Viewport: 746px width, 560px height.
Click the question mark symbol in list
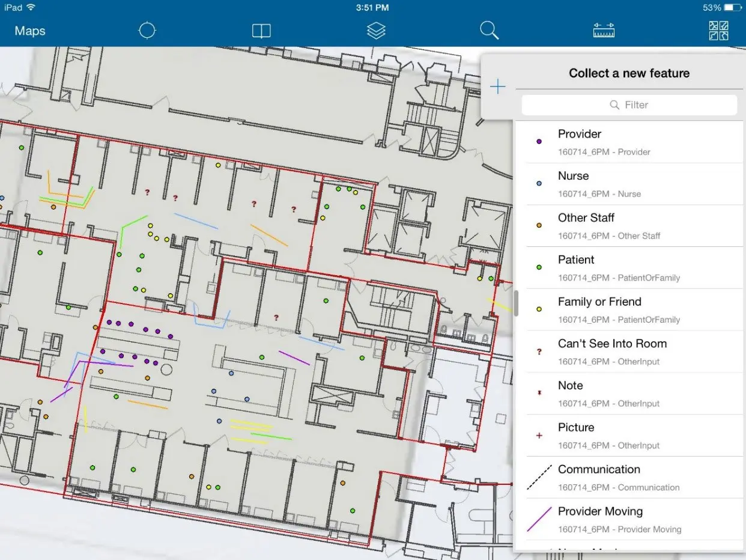pos(539,352)
